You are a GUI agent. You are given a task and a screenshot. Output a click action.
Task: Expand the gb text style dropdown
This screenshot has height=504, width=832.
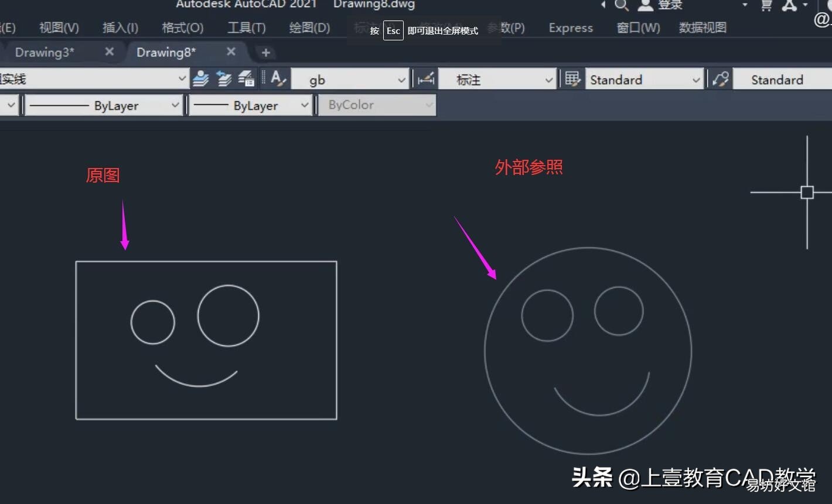click(x=401, y=80)
